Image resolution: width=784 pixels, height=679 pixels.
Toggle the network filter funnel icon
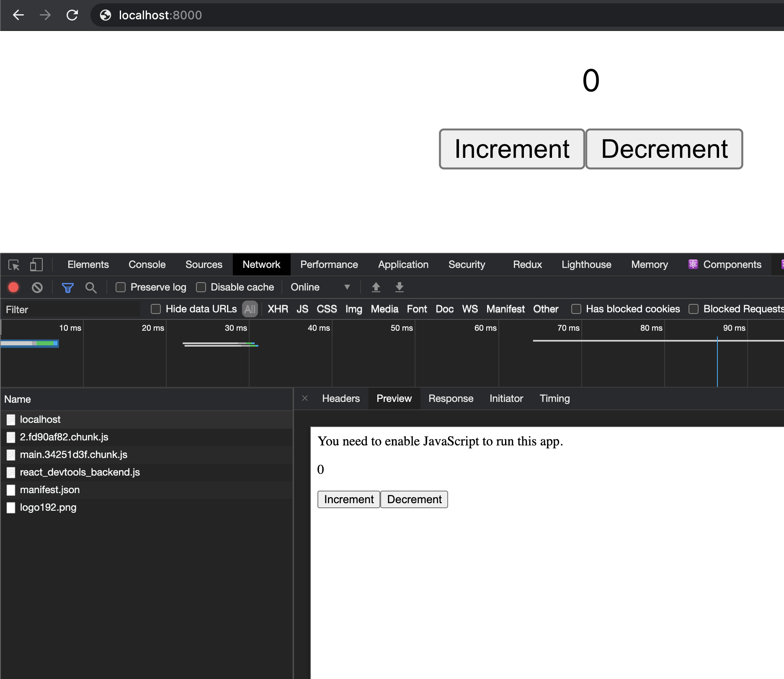coord(67,288)
